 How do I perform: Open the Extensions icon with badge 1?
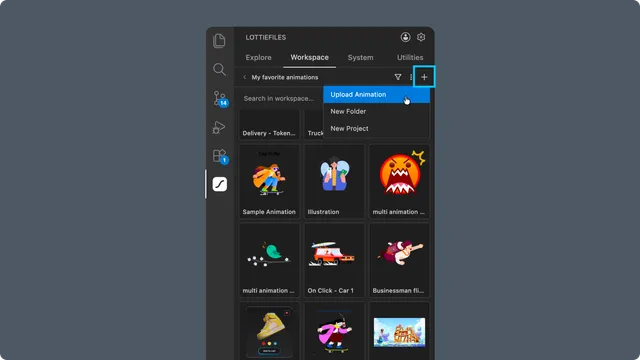tap(220, 156)
